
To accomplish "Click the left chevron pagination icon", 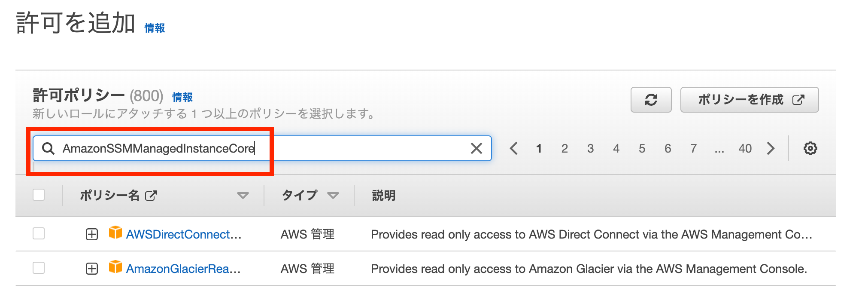I will pyautogui.click(x=514, y=148).
